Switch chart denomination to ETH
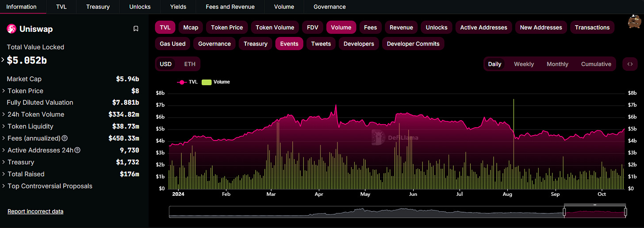 (190, 64)
